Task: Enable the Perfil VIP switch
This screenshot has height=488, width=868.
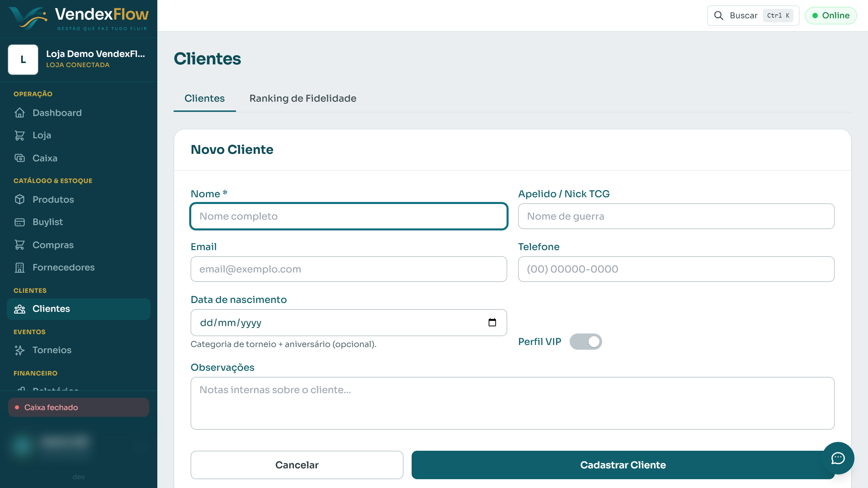Action: (586, 341)
